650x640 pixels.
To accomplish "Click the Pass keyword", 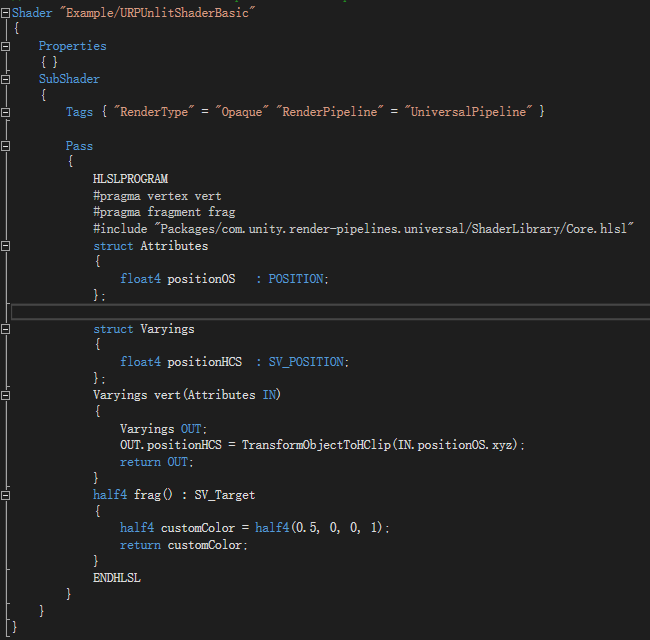I will tap(79, 146).
